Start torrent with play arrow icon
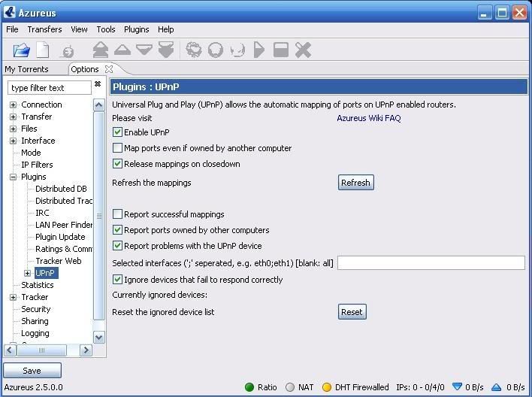The image size is (532, 397). tap(259, 50)
